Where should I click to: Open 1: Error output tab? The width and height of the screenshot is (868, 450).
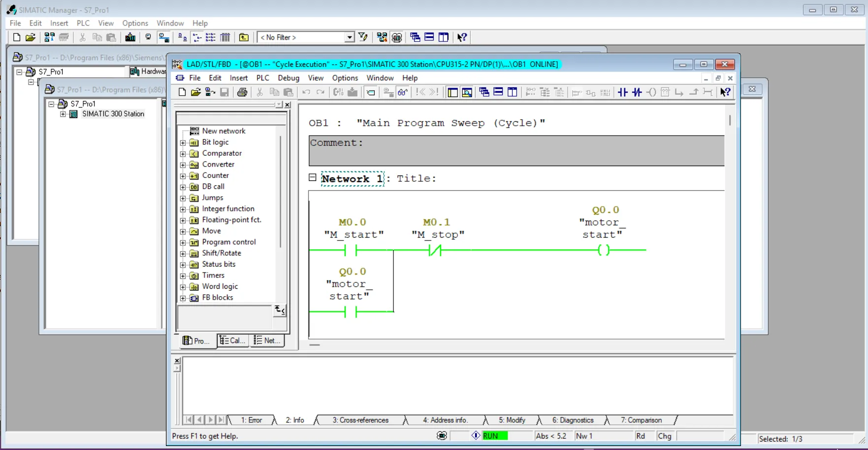(251, 420)
